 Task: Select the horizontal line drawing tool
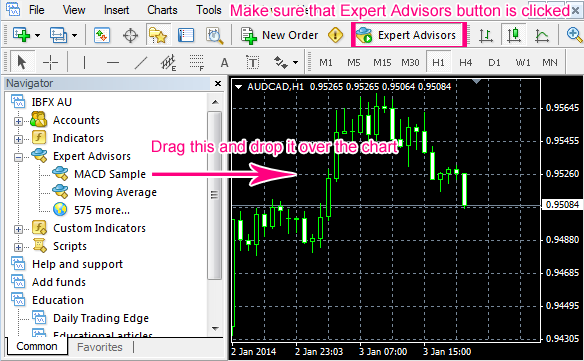tap(112, 62)
